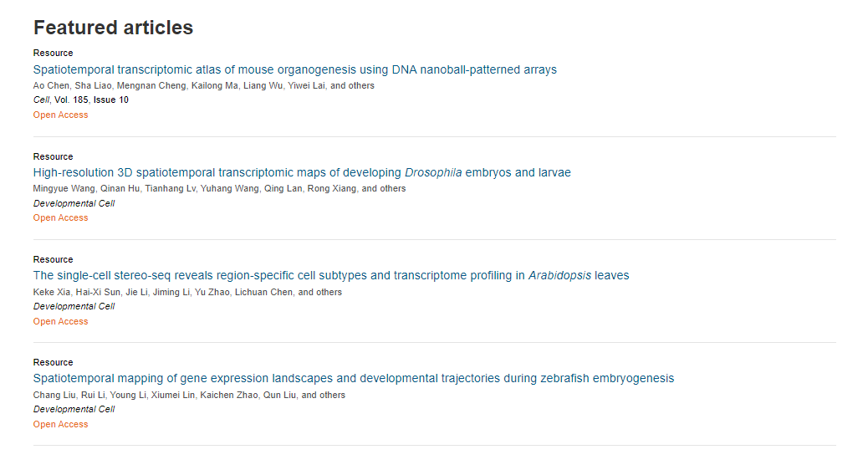Image resolution: width=868 pixels, height=465 pixels.
Task: Open the Drosophila embryos and larvae article
Action: pyautogui.click(x=302, y=173)
